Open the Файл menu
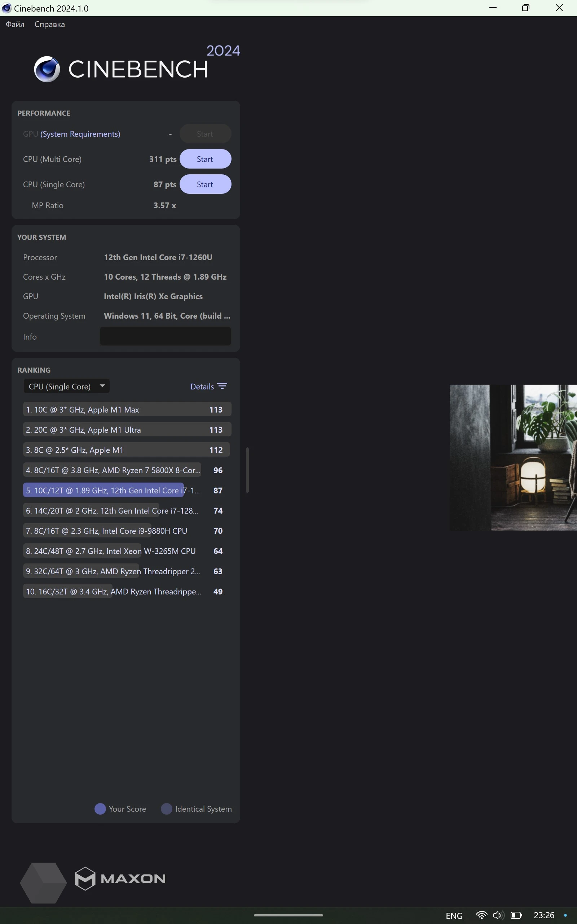 point(15,25)
